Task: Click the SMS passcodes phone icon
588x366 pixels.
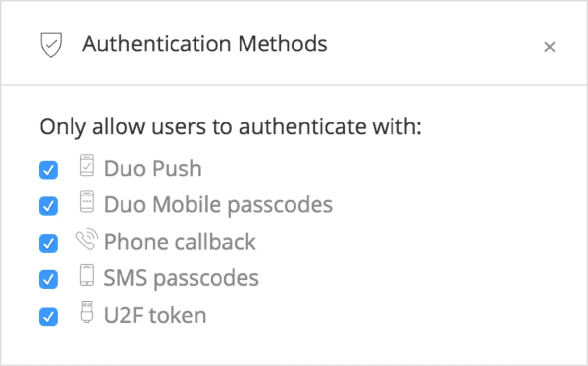Action: (x=87, y=275)
